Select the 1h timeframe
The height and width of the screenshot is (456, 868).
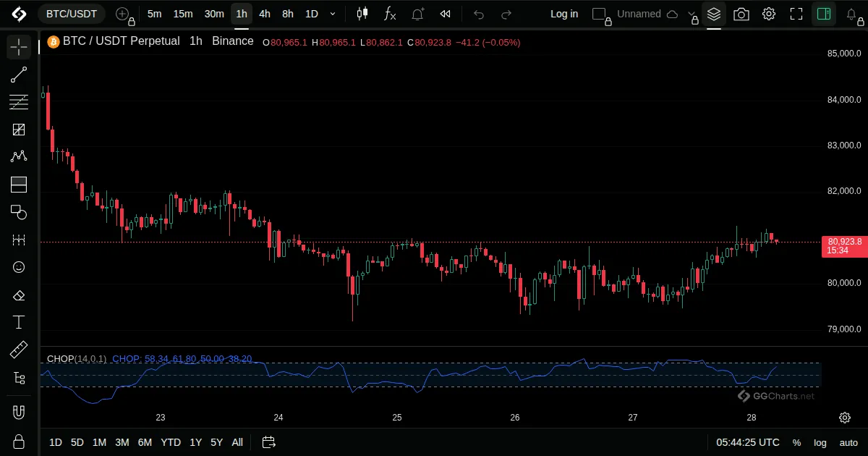[242, 14]
